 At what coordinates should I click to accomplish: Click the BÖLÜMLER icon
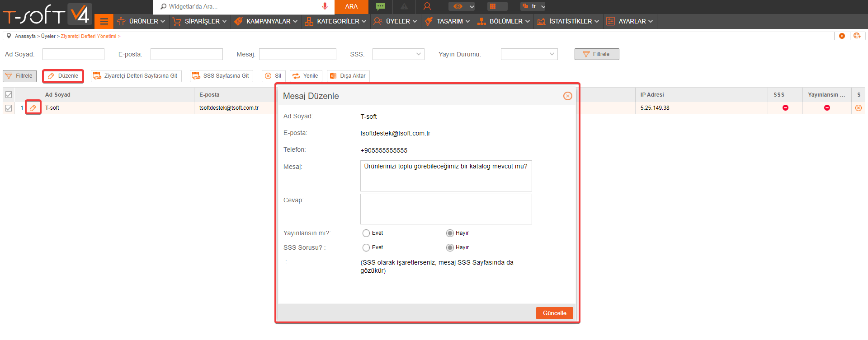pos(482,21)
